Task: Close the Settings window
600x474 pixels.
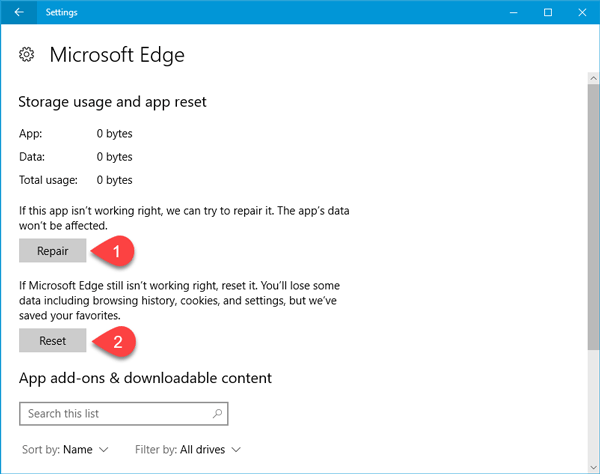Action: (582, 13)
